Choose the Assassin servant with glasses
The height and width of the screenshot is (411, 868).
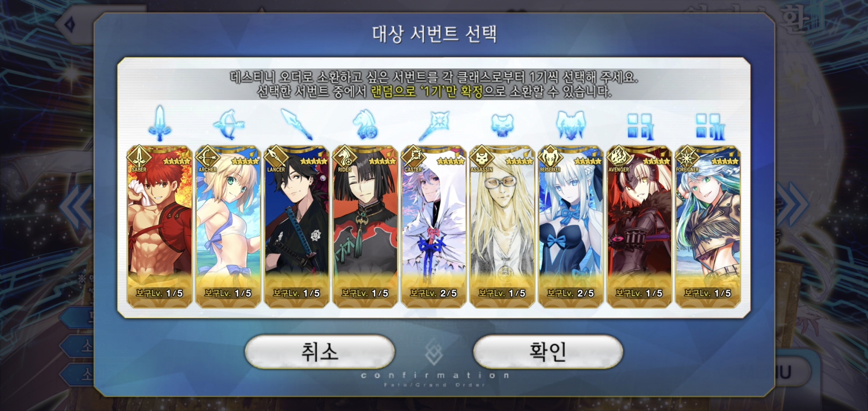[x=502, y=226]
